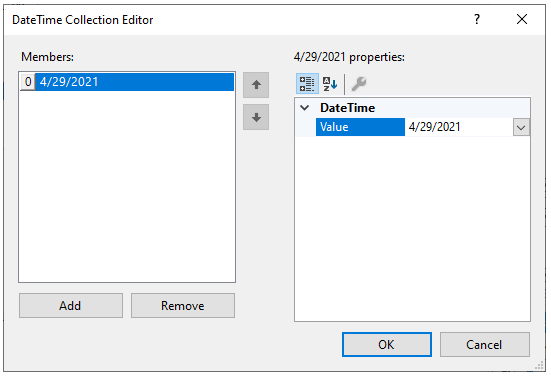551x376 pixels.
Task: Remove the selected member
Action: point(183,306)
